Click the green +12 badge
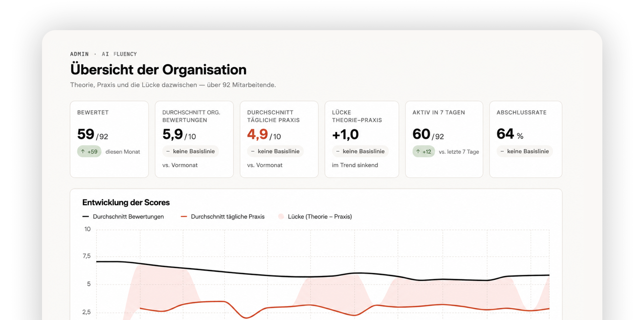This screenshot has width=644, height=320. click(424, 151)
